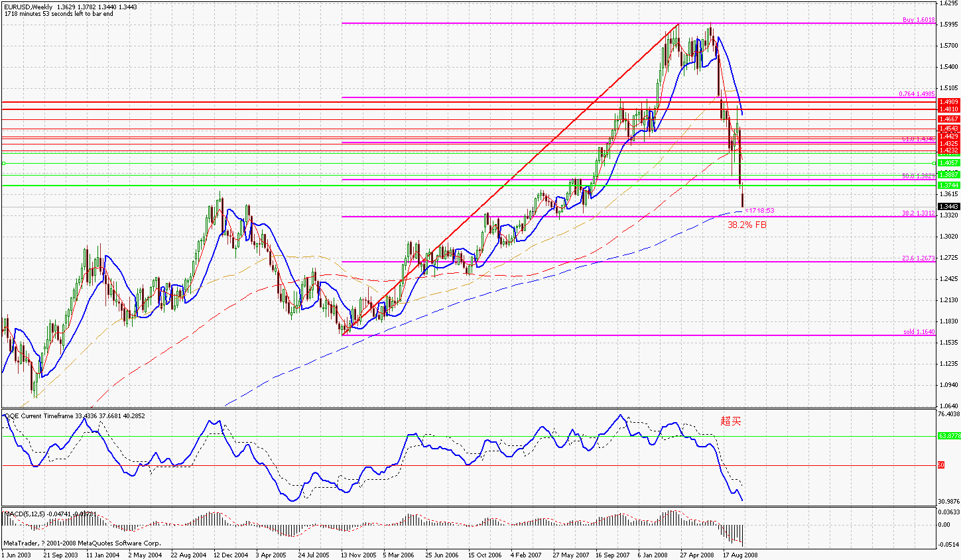The height and width of the screenshot is (560, 961).
Task: Click the '6 Jan 2008' date label
Action: [x=653, y=555]
